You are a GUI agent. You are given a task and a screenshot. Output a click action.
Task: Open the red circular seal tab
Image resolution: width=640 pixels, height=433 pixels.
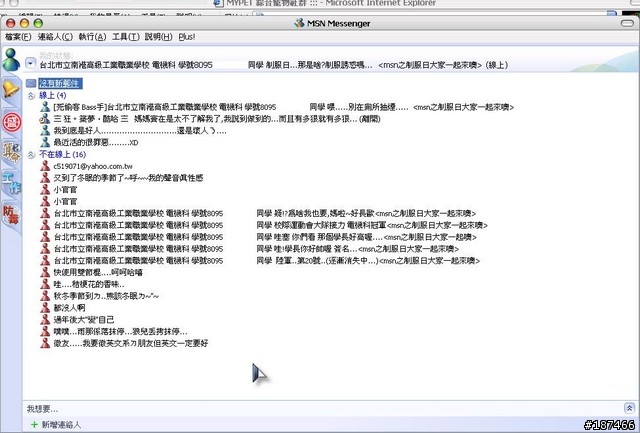pos(11,122)
